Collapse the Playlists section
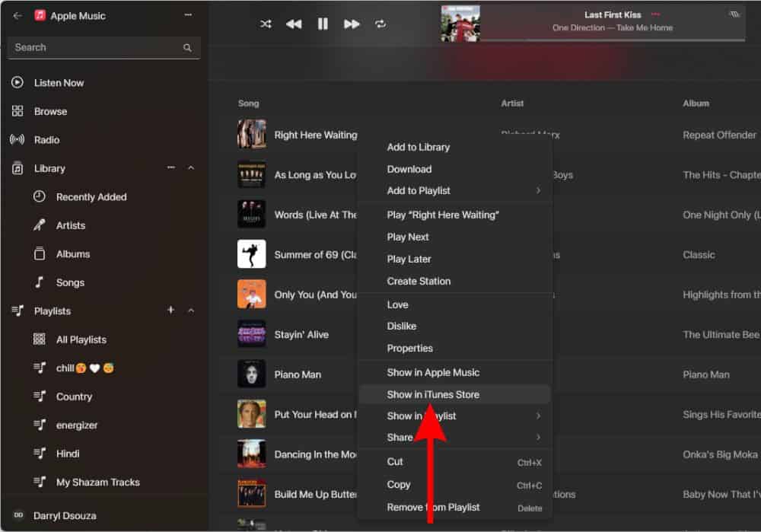Image resolution: width=761 pixels, height=532 pixels. [191, 311]
